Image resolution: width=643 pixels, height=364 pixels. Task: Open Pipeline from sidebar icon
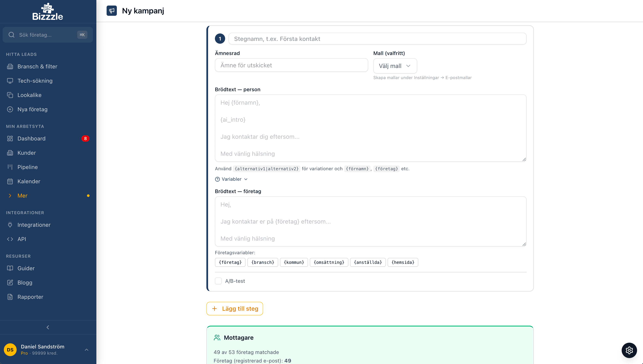tap(10, 167)
